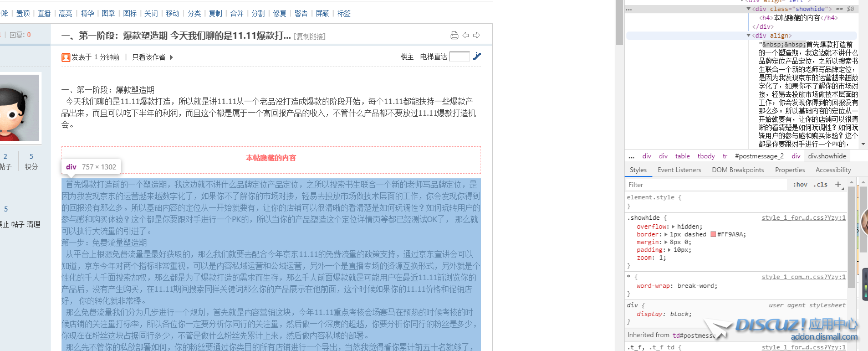868x351 pixels.
Task: Select tbody in the DevTools breadcrumb
Action: [x=706, y=156]
